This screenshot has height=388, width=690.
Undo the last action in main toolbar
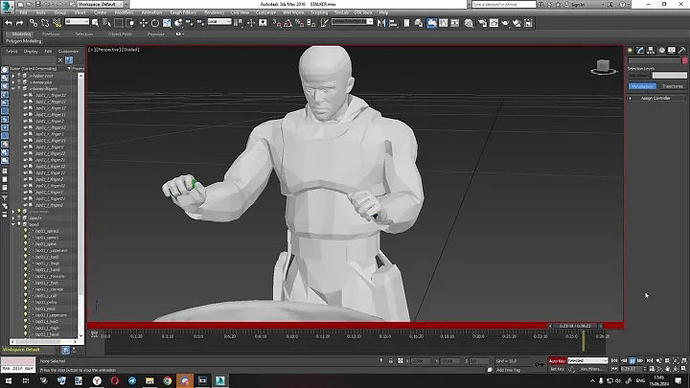pyautogui.click(x=8, y=23)
